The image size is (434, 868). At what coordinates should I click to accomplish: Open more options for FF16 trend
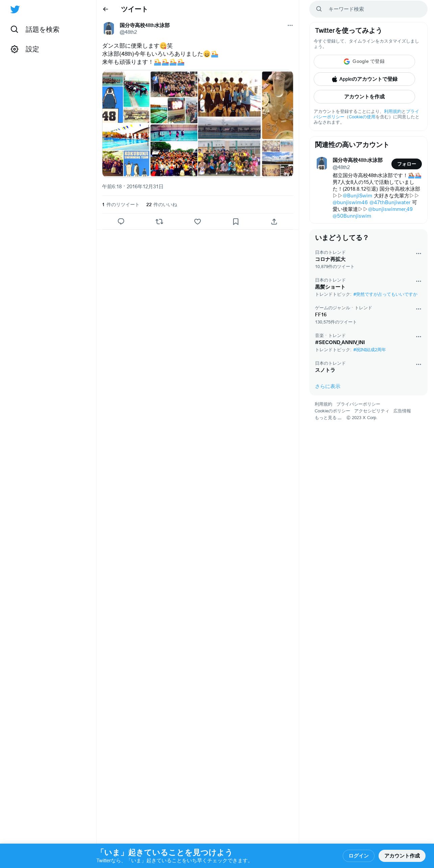tap(418, 309)
